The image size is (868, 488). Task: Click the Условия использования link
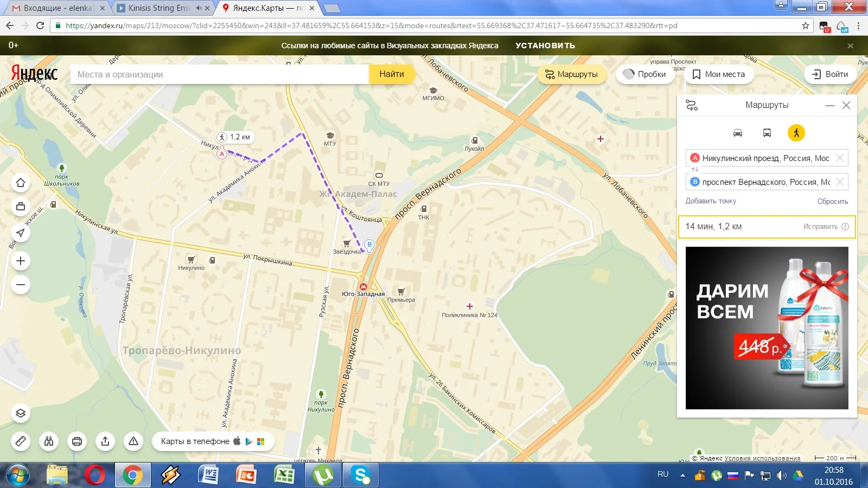tap(762, 458)
